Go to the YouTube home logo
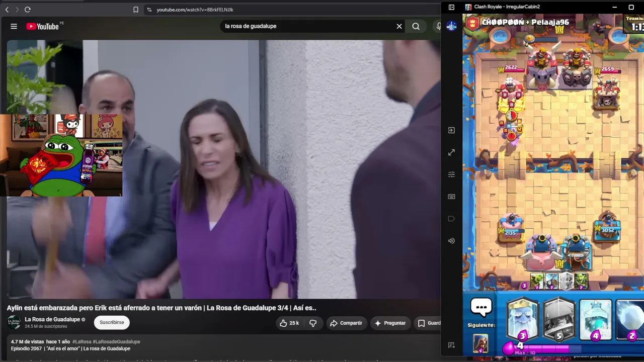 [42, 26]
